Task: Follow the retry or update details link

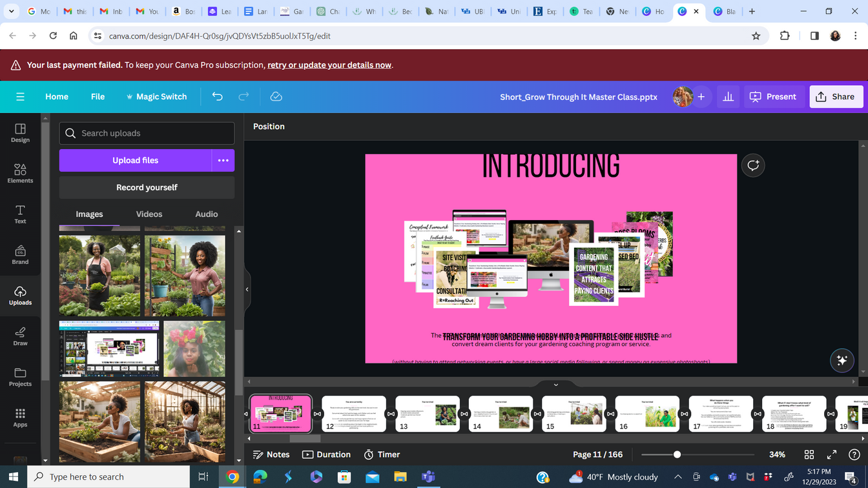Action: click(x=329, y=65)
